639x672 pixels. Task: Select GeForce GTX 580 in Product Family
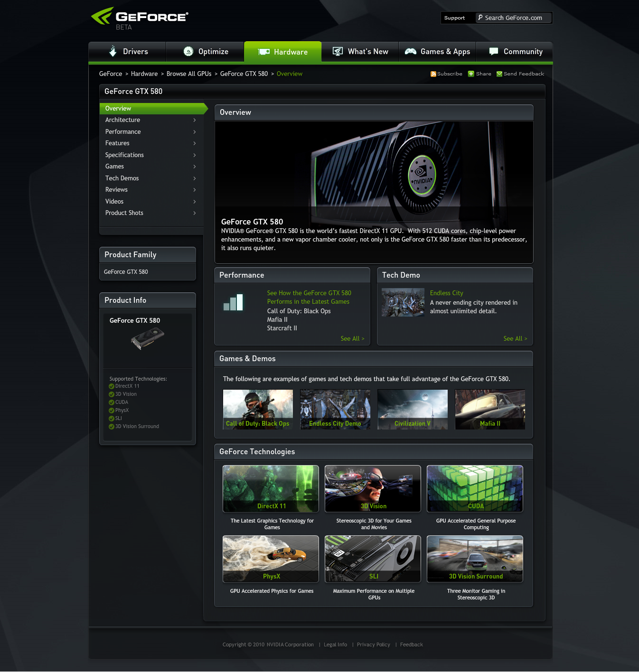[126, 272]
